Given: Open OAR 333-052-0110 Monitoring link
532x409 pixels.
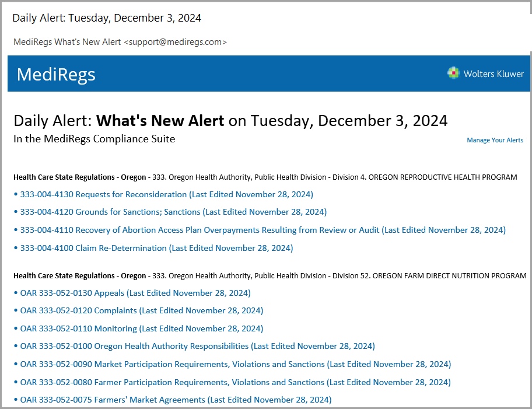Looking at the screenshot, I should coord(142,328).
